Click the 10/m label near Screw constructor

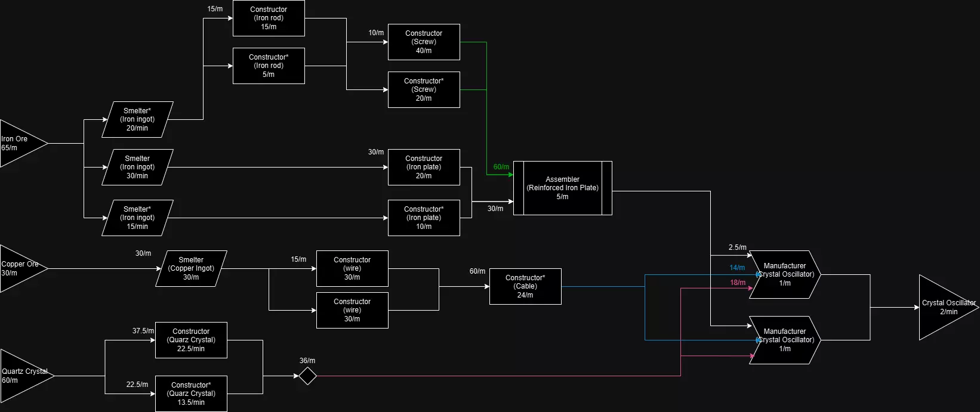[376, 33]
